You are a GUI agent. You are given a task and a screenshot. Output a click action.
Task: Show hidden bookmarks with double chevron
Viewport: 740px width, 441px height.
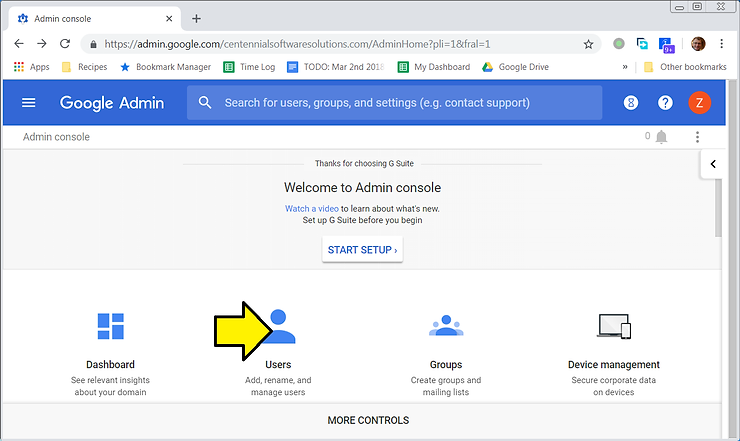[625, 67]
